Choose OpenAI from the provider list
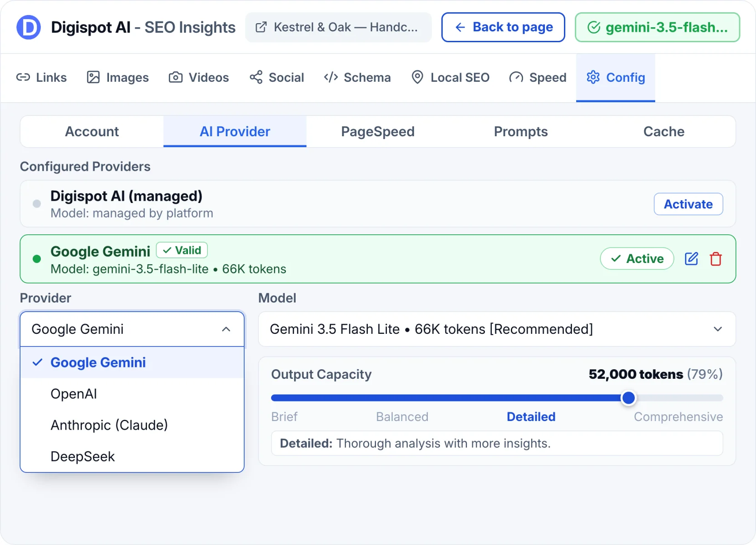 [x=132, y=394]
